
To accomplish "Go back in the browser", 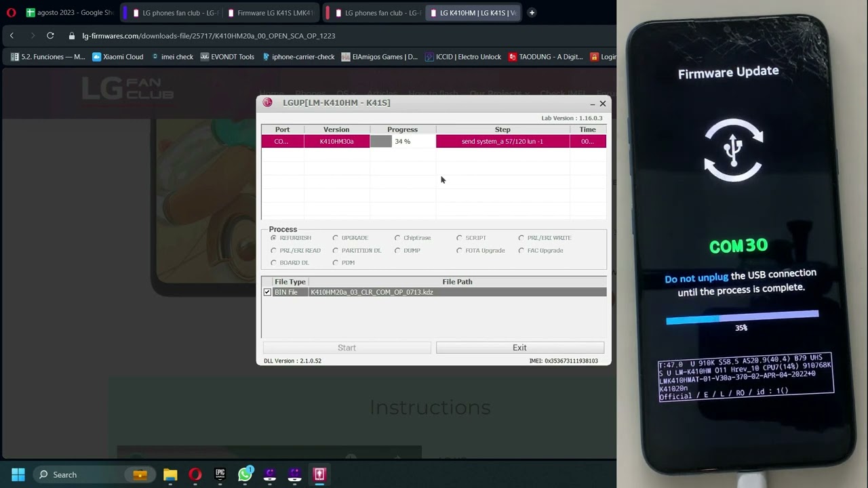I will click(x=12, y=35).
